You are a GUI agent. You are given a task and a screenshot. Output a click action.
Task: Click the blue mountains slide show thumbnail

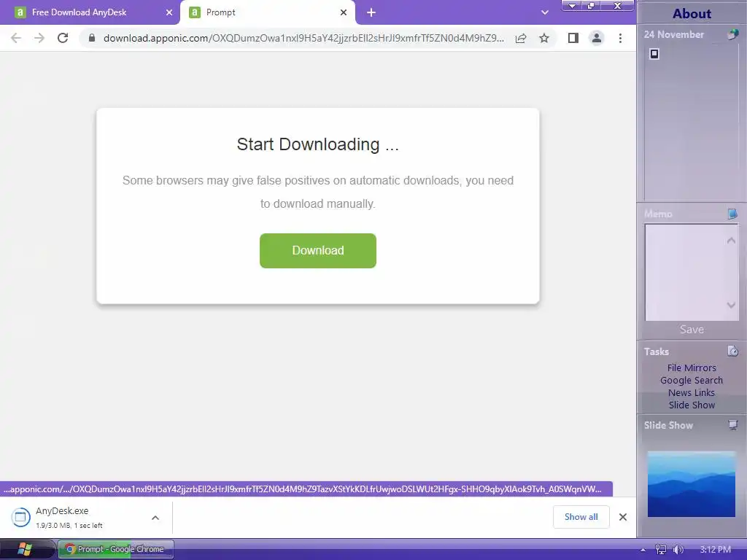(x=692, y=484)
